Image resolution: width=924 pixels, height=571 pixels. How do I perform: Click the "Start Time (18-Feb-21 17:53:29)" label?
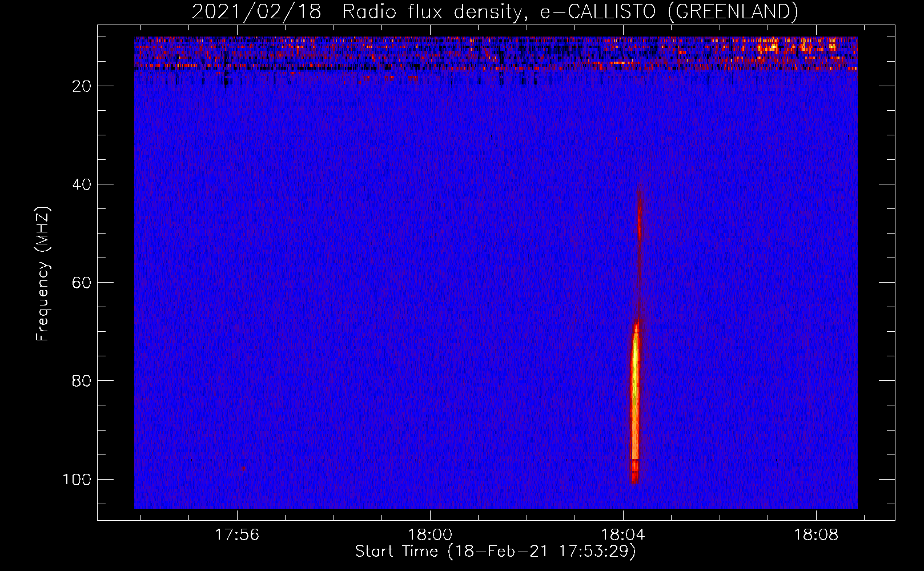[495, 552]
